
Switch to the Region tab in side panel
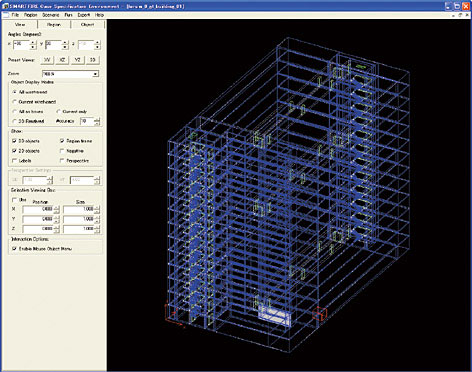[x=54, y=24]
